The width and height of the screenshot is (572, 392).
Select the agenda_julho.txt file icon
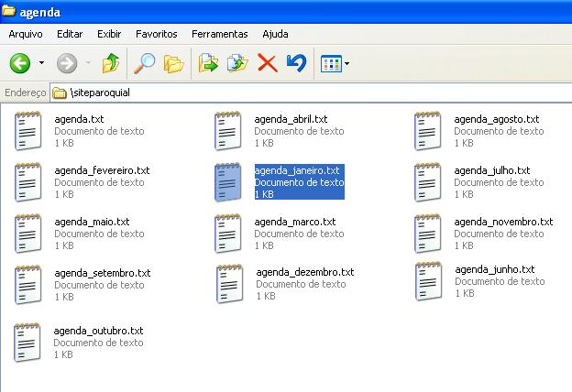pyautogui.click(x=427, y=182)
